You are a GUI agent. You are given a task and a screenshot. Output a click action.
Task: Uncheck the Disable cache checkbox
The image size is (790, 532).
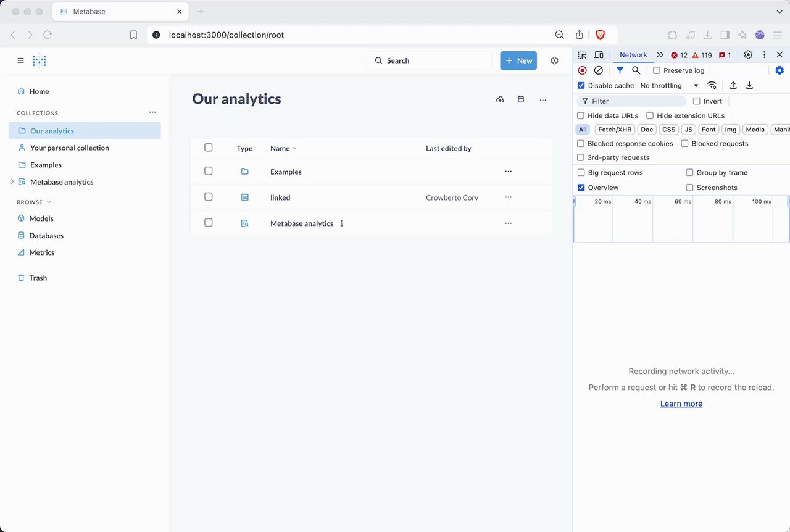581,86
